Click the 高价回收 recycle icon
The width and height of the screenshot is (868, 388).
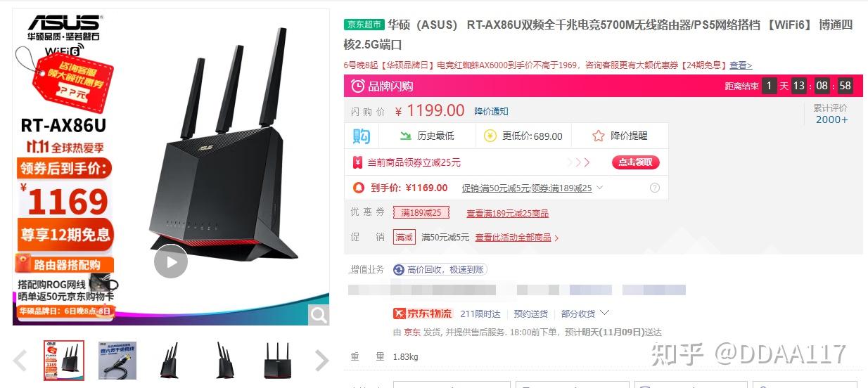tap(399, 269)
